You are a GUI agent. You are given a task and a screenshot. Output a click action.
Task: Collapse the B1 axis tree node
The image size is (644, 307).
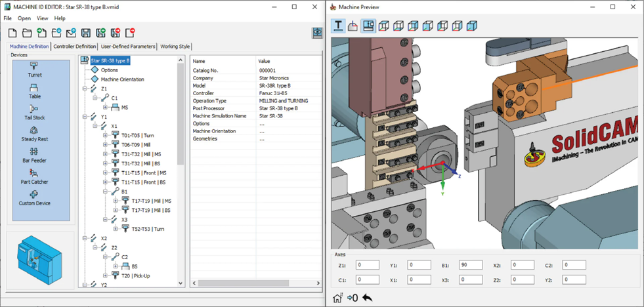coord(106,192)
